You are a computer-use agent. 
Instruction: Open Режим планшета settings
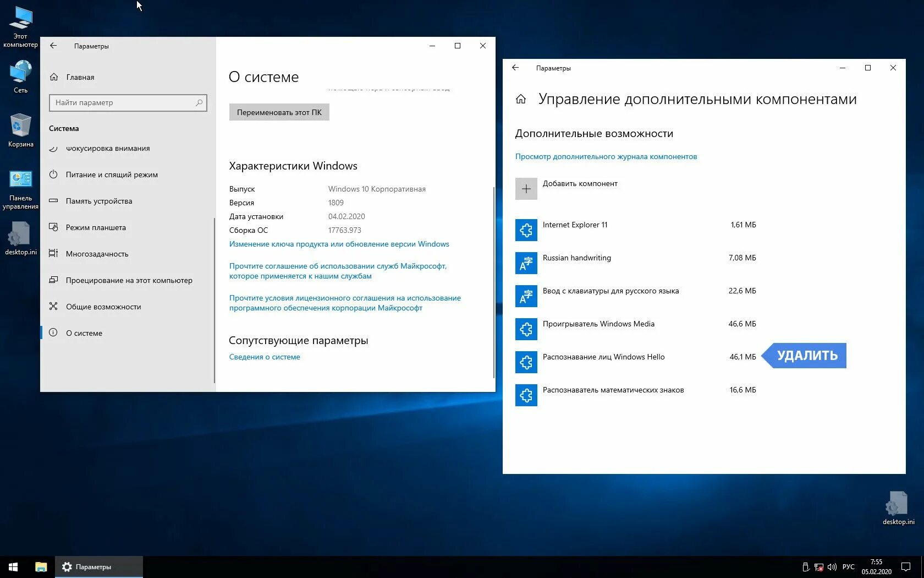click(x=96, y=227)
